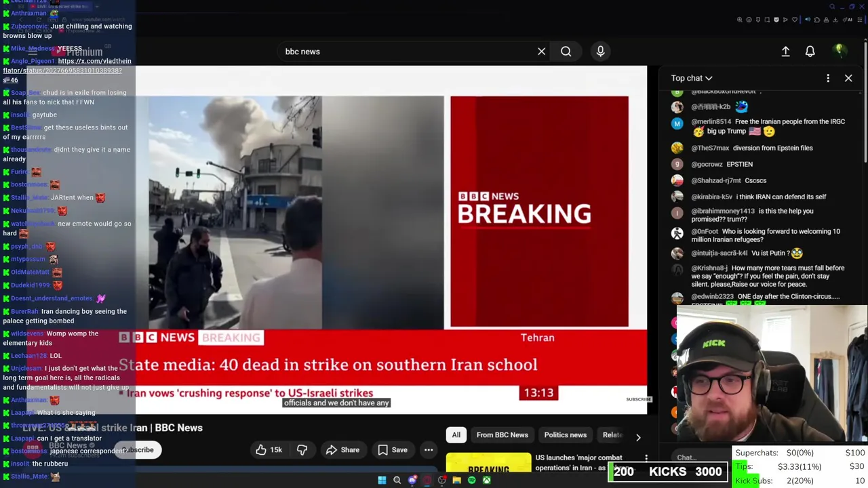The image size is (868, 488).
Task: Open the Opera GX taskbar icon
Action: point(427,480)
